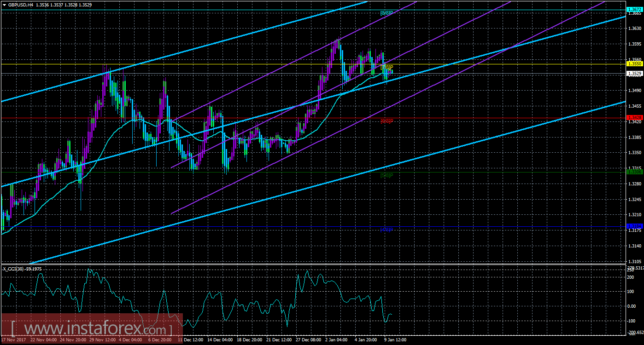The image size is (644, 345).
Task: Select the [7/8]P Murray level label
Action: [386, 67]
